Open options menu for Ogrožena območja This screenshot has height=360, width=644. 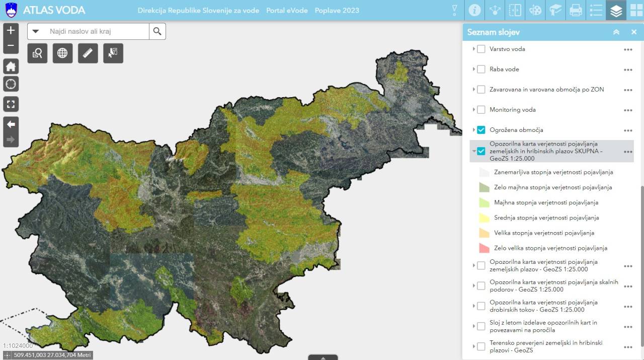point(627,130)
